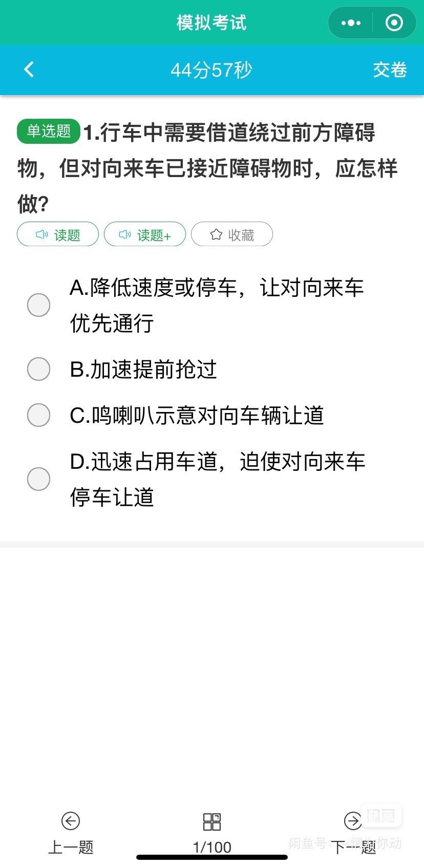Image resolution: width=424 pixels, height=868 pixels.
Task: Pick radio button for option D
Action: (x=38, y=479)
